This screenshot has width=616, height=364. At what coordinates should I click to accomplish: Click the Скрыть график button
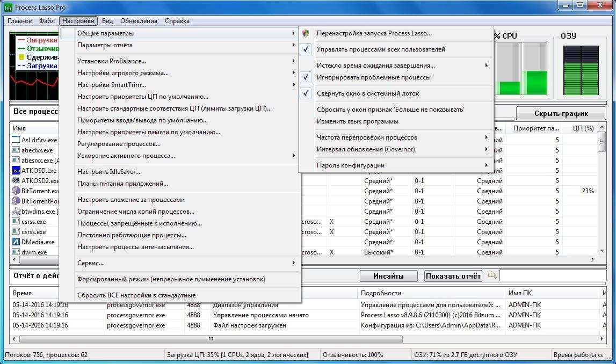pos(561,113)
